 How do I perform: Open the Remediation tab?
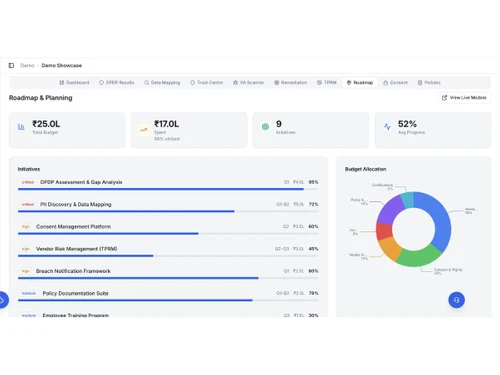291,82
